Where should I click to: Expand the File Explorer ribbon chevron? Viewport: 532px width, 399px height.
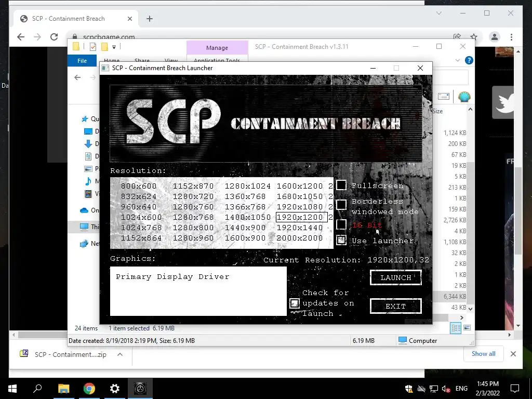[x=458, y=60]
